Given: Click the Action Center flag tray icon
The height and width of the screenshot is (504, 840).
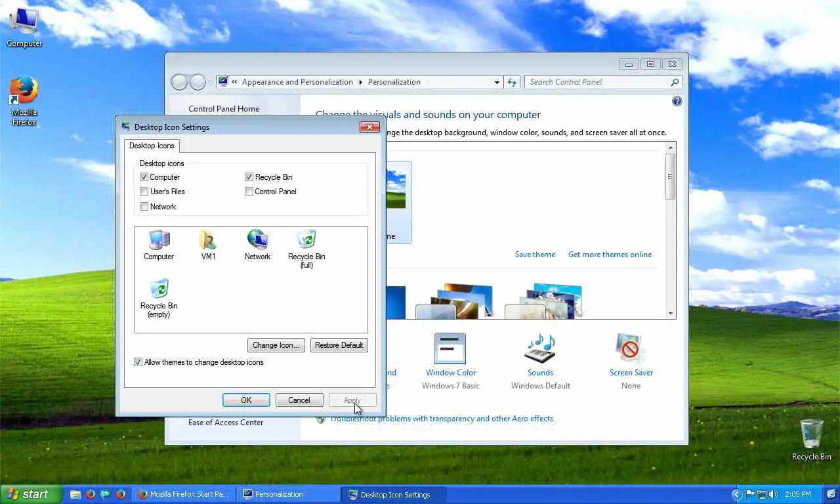Looking at the screenshot, I should coord(749,494).
